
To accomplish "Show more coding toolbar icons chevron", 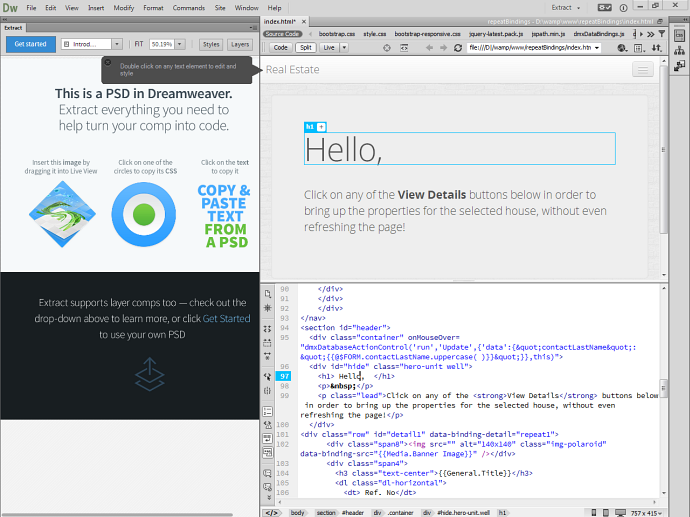I will tap(268, 498).
